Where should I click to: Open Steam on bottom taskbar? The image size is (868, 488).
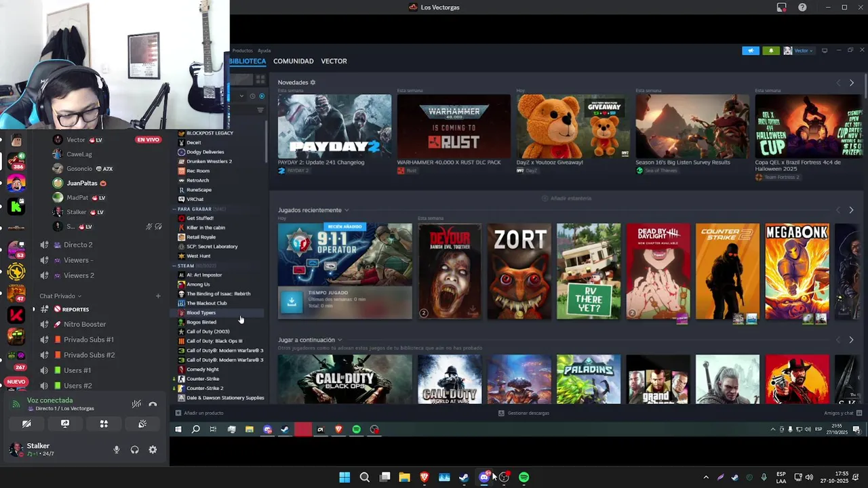[464, 477]
